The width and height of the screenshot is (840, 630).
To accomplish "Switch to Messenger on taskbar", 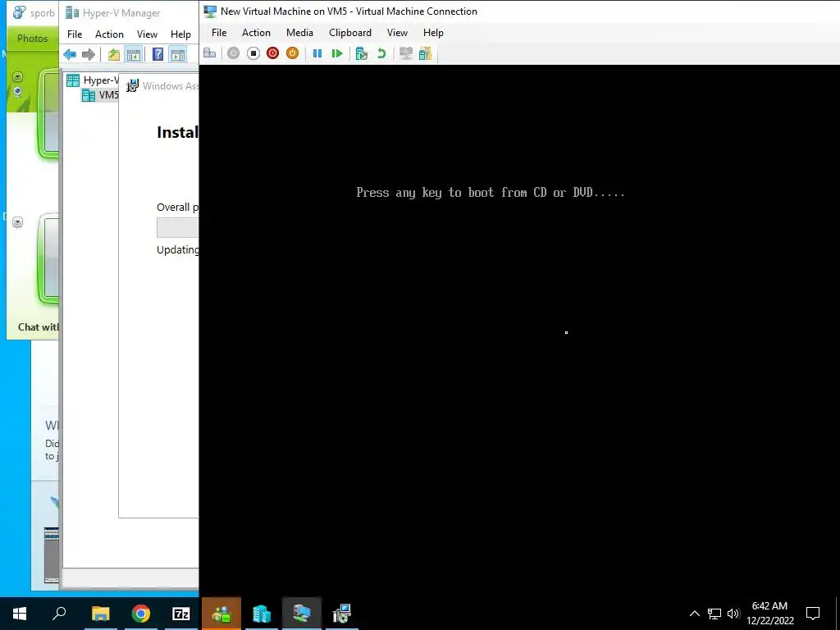I will (221, 614).
